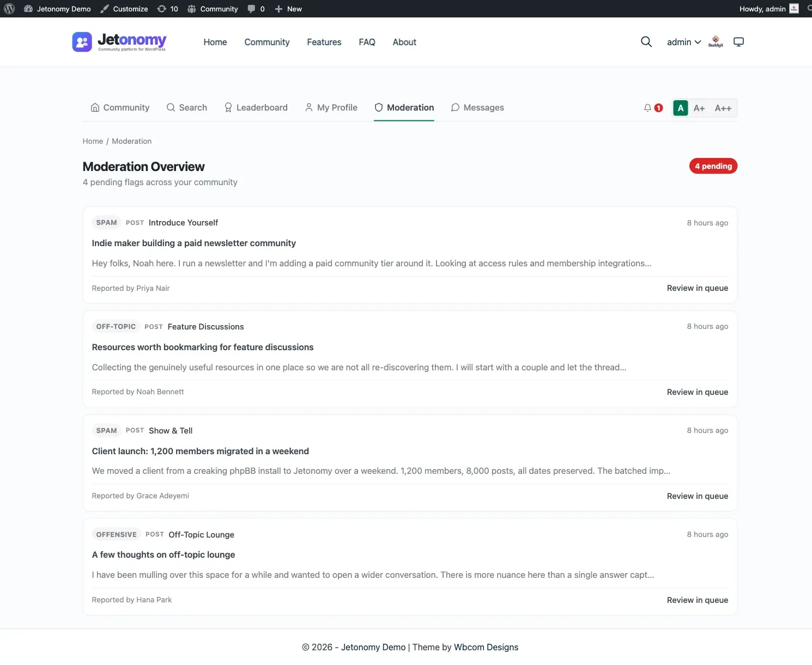Open the Jetonomy logo homepage link
This screenshot has height=665, width=812.
point(119,42)
